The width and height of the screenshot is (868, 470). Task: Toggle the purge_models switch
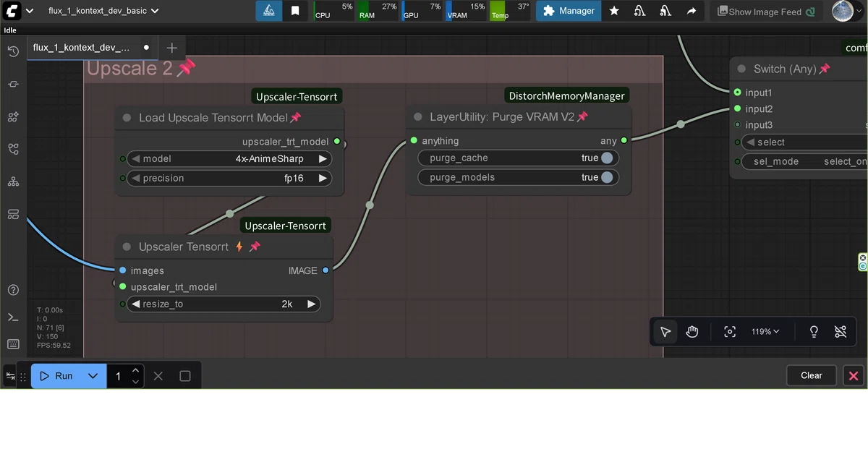[607, 177]
